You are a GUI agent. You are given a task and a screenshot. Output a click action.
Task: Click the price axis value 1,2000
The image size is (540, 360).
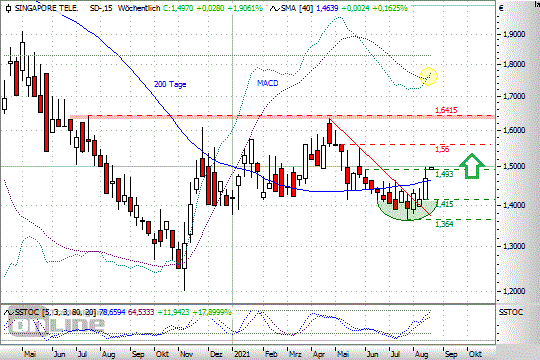514,291
